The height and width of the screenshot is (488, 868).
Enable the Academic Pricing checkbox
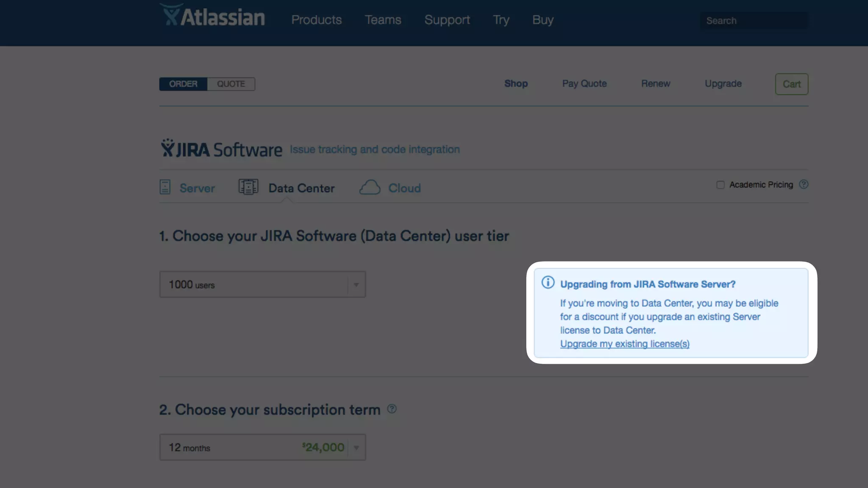pos(721,185)
